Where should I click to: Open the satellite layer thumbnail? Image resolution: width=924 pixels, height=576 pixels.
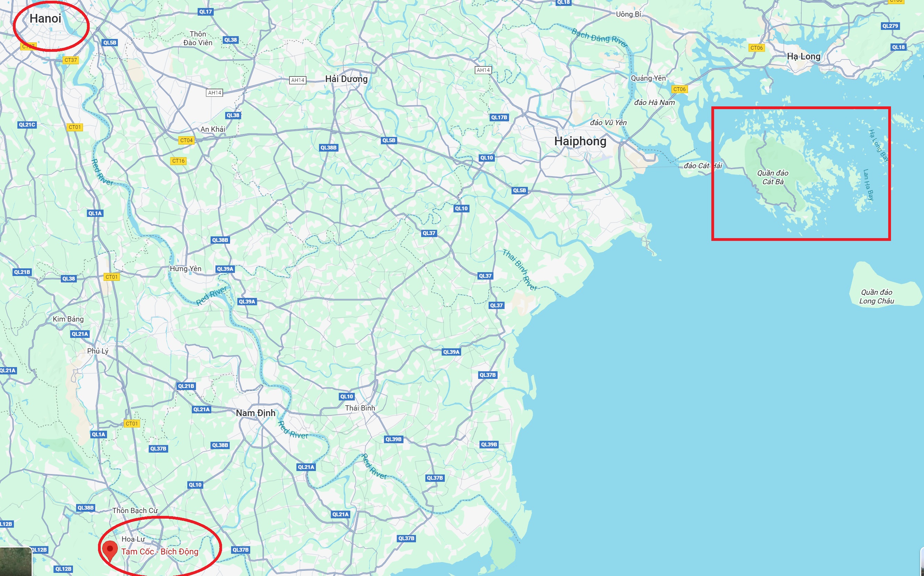pyautogui.click(x=16, y=561)
